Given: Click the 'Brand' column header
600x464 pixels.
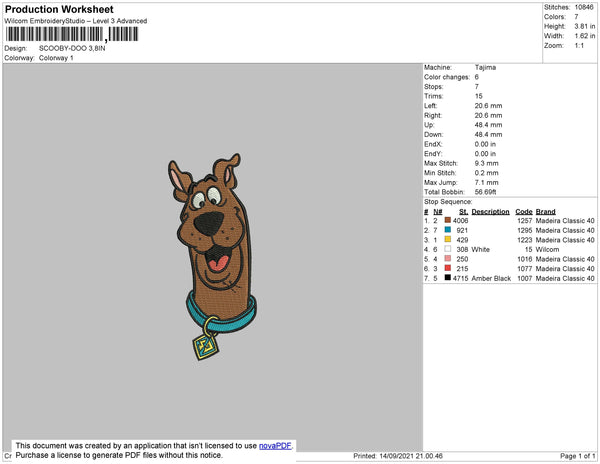Looking at the screenshot, I should (x=545, y=212).
